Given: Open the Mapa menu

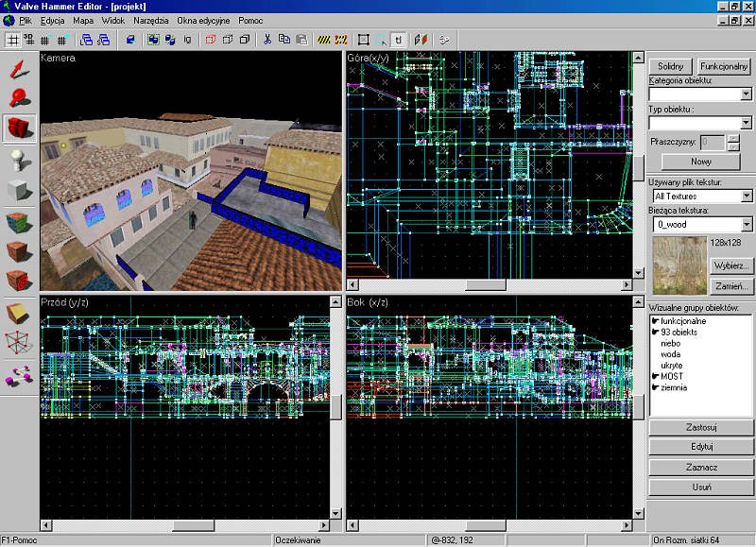Looking at the screenshot, I should [x=83, y=20].
